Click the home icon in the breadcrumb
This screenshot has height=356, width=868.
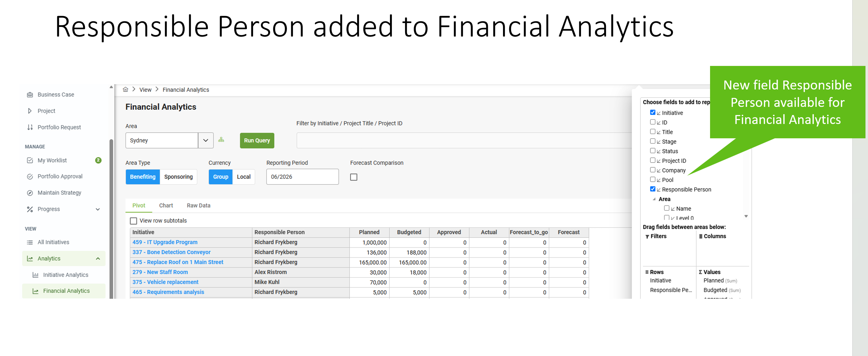pyautogui.click(x=125, y=89)
